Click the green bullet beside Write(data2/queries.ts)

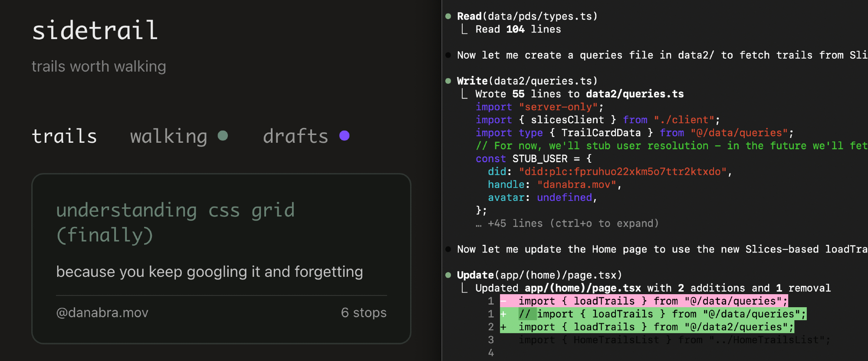[448, 81]
